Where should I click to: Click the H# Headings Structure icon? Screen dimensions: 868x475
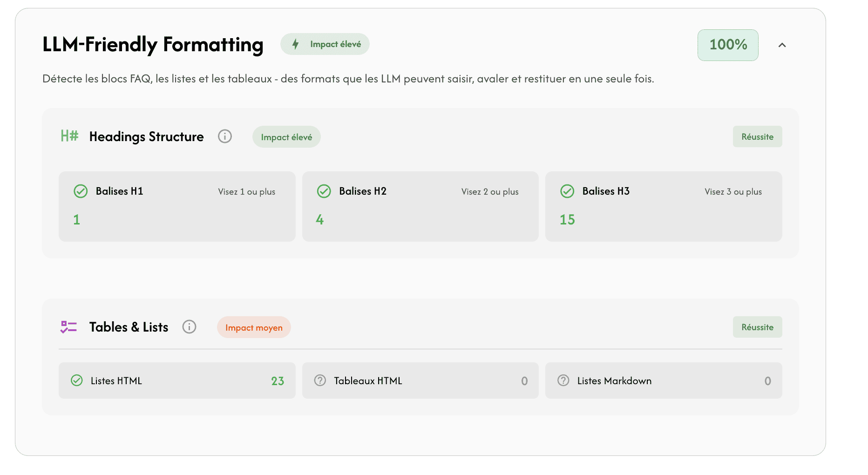pos(69,136)
